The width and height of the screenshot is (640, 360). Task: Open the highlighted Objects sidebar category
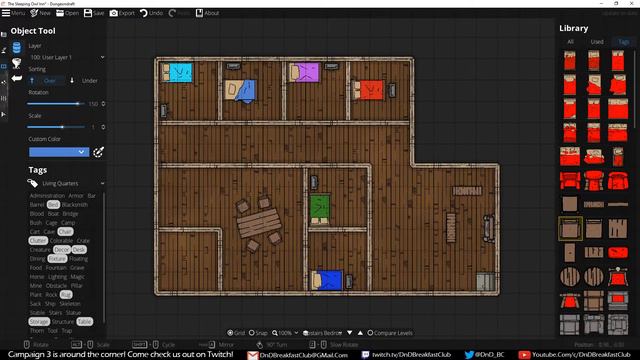(4, 66)
